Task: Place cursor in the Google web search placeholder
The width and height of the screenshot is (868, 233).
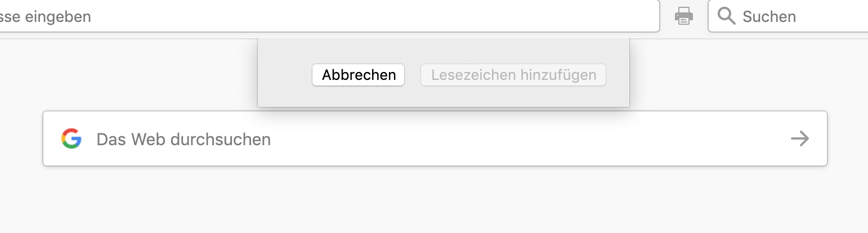Action: coord(184,139)
